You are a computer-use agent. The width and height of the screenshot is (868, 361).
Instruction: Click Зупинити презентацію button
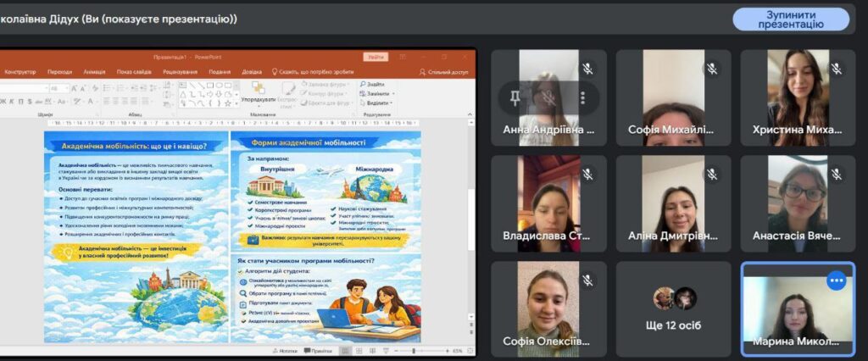tap(790, 19)
